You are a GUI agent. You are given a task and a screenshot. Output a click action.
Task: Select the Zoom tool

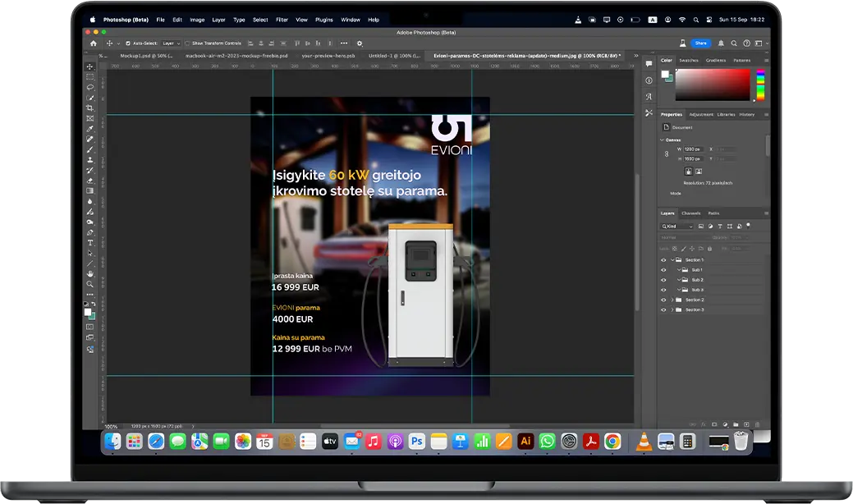(x=90, y=284)
